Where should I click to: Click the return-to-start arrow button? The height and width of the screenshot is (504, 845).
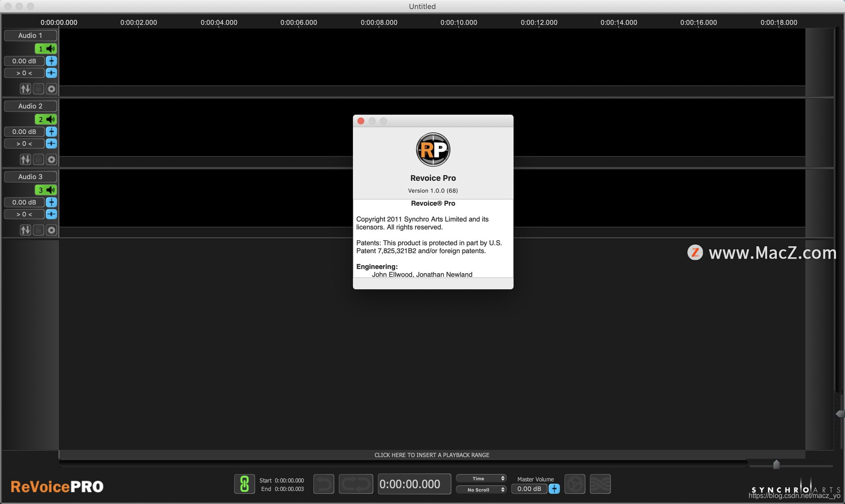click(323, 484)
